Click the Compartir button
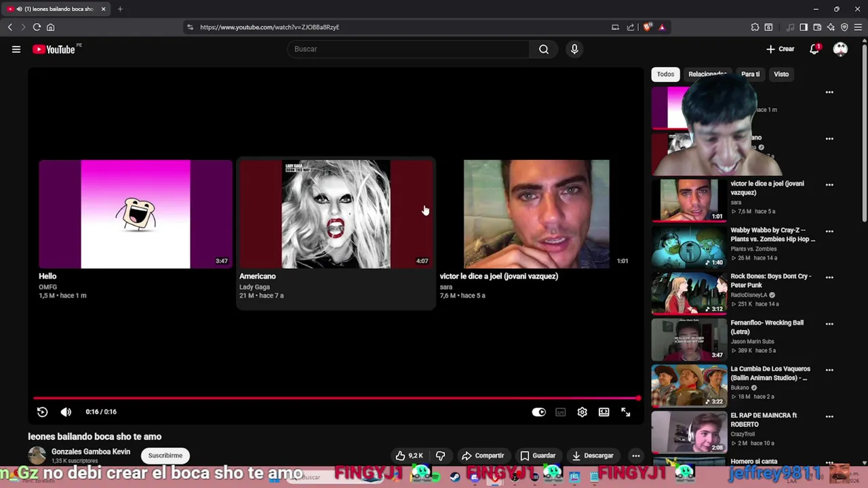Screen dimensions: 868x488 (483, 455)
